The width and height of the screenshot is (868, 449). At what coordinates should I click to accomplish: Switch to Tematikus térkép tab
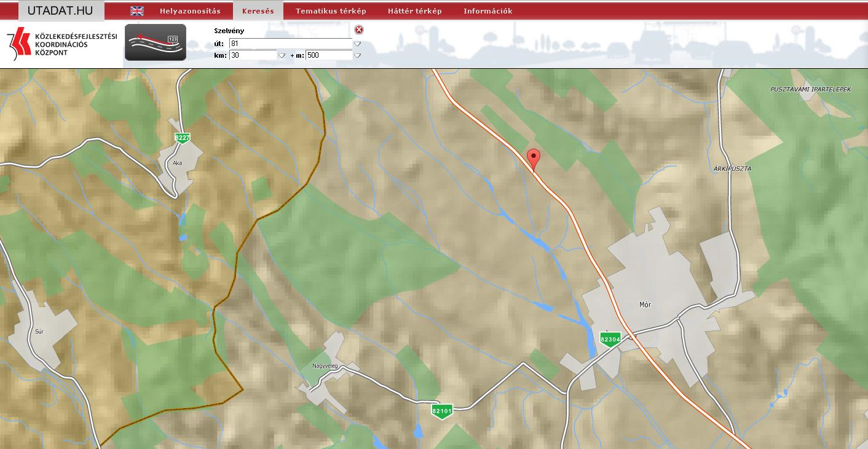click(x=331, y=11)
